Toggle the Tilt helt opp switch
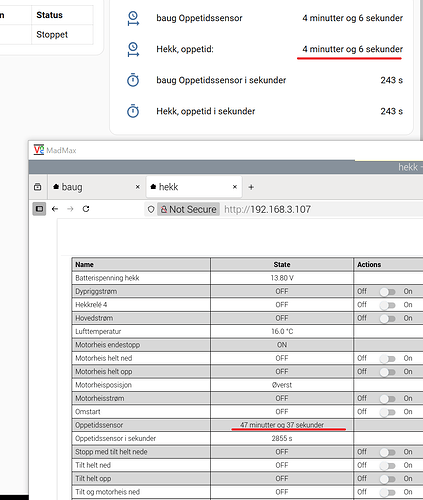The image size is (423, 500). 387,479
